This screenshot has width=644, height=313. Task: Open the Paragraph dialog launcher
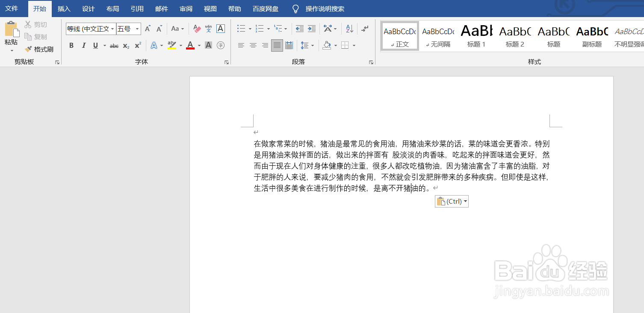tap(371, 63)
